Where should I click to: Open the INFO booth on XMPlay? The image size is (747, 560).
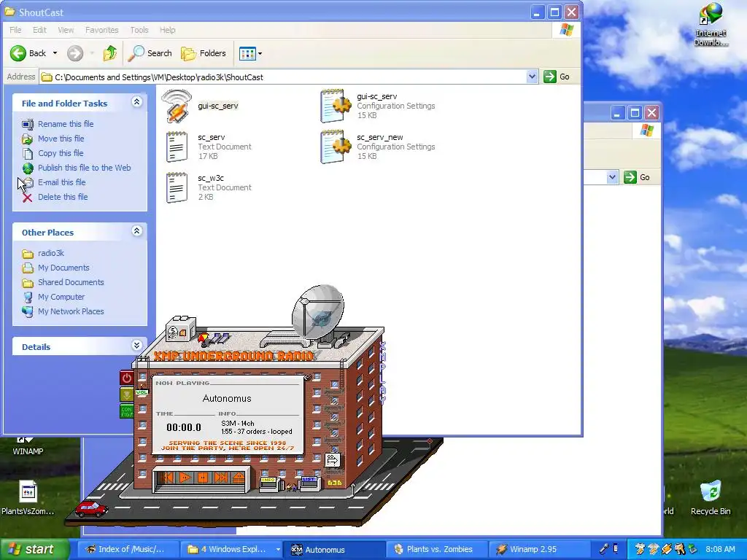268,484
